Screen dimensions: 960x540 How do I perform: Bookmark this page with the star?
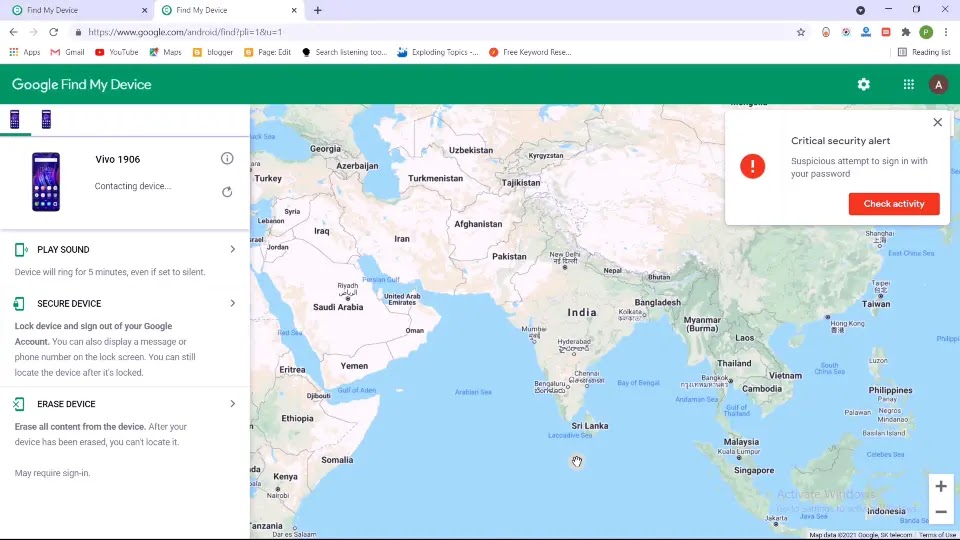801,32
